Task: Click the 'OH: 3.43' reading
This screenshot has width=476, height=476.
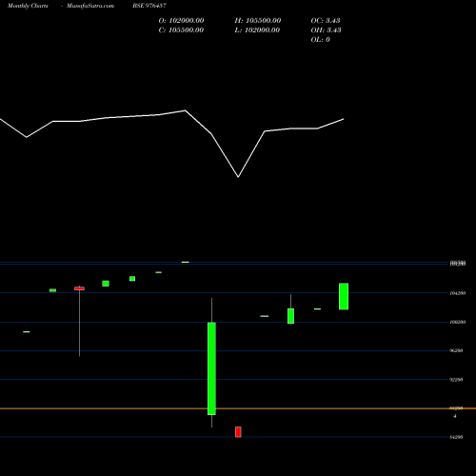Action: pos(326,30)
